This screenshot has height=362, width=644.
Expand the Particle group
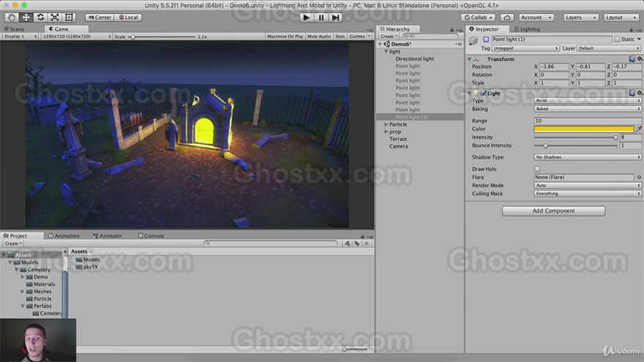click(386, 124)
